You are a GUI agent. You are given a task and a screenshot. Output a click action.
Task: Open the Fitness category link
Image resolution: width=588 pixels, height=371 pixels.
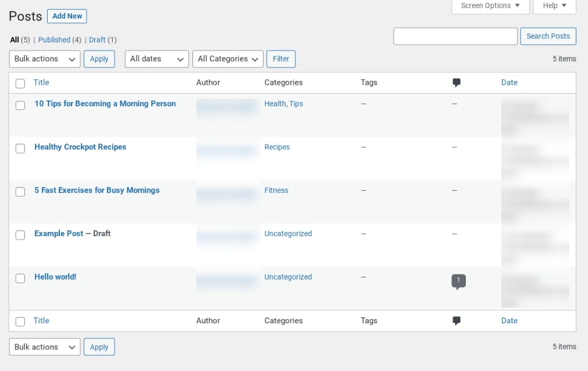point(276,190)
